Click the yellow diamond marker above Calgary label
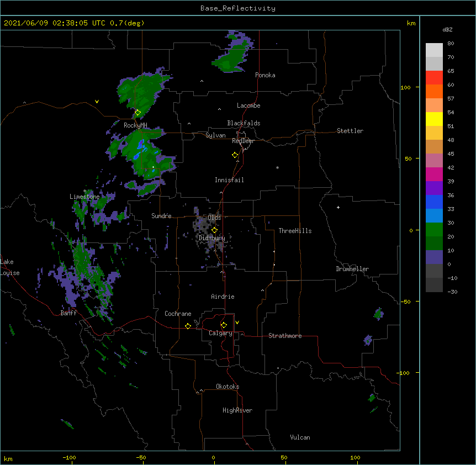The image size is (476, 465). (224, 325)
